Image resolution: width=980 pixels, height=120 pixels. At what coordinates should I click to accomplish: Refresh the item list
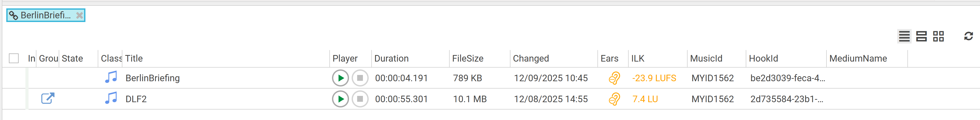968,36
